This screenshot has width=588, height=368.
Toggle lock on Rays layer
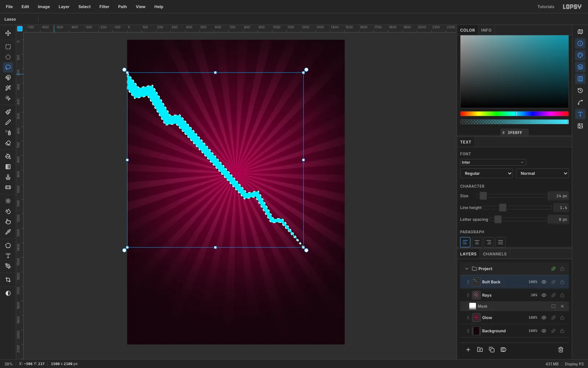pos(562,295)
